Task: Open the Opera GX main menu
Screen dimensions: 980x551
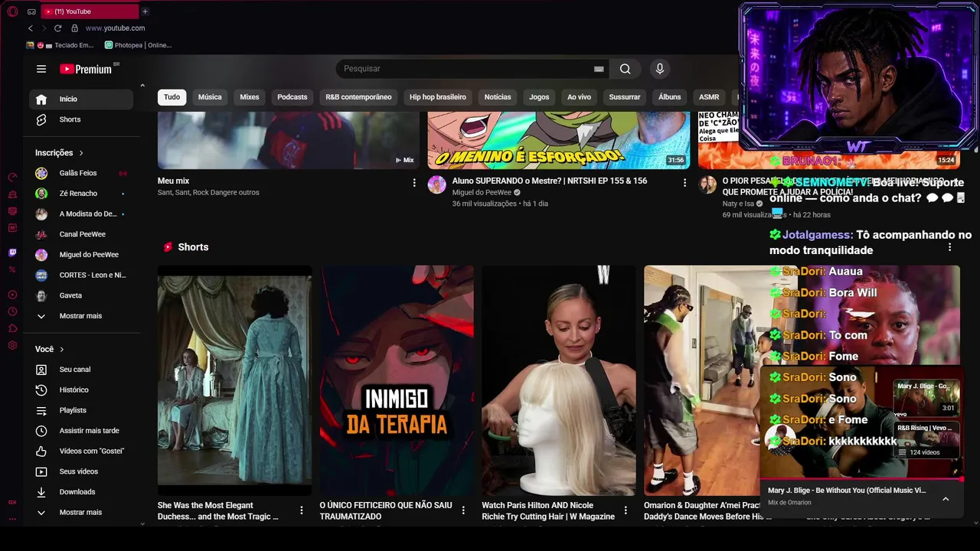Action: (12, 11)
